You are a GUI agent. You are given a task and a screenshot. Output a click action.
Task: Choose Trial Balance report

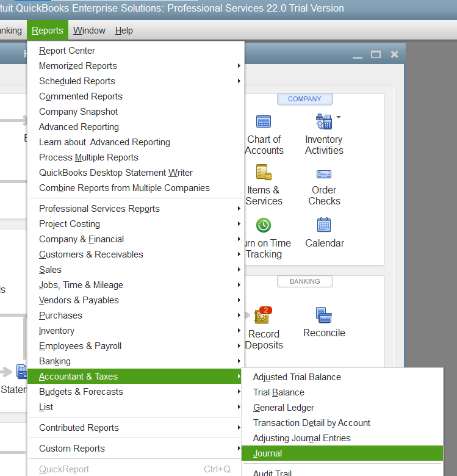[279, 392]
